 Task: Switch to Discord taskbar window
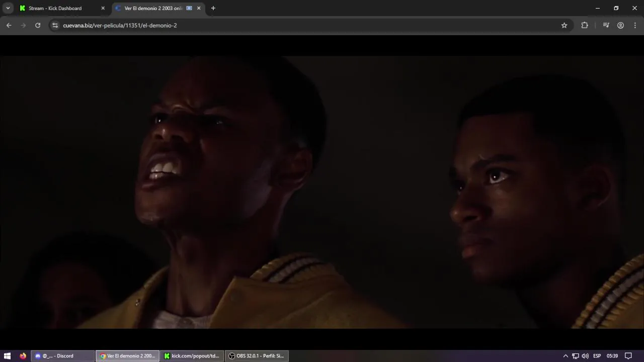point(63,356)
